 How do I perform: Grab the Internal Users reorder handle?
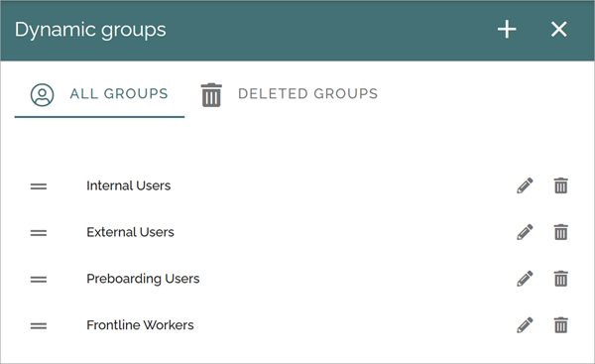(x=39, y=186)
